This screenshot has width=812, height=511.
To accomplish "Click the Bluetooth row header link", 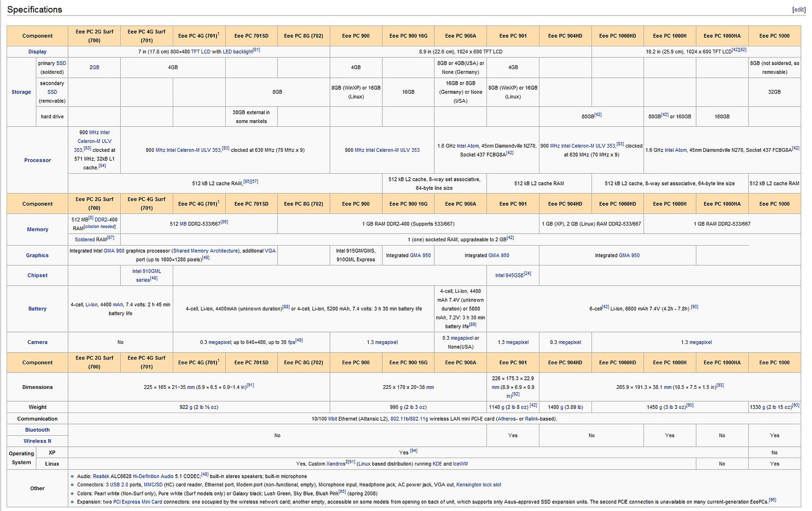I will tap(37, 430).
